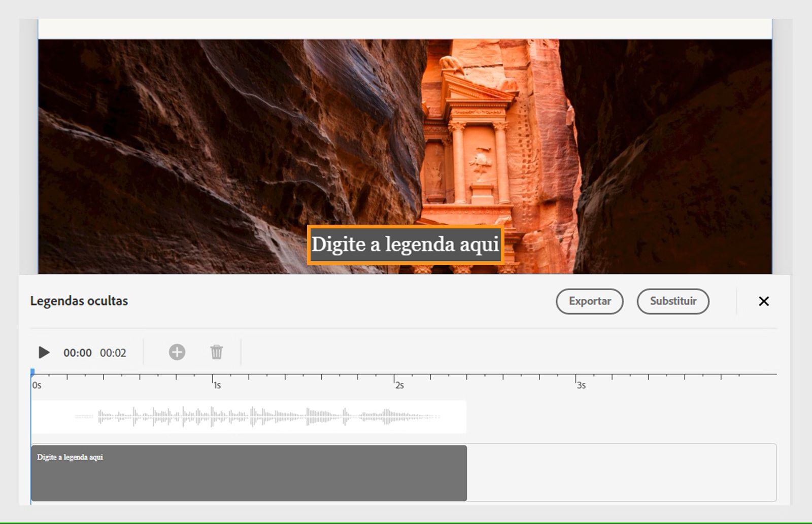Viewport: 812px width, 524px height.
Task: Select the gray caption block in timeline
Action: (249, 473)
